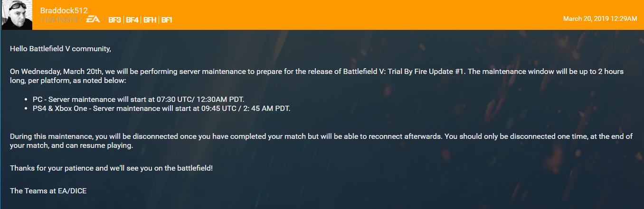Click "The Teams at EA/DICE" signature

(48, 191)
